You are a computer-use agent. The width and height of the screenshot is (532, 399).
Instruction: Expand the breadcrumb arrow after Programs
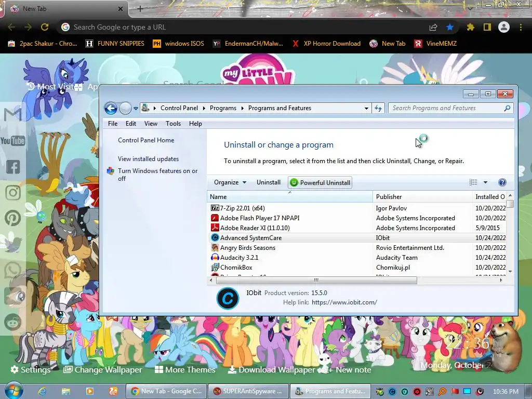pos(242,108)
